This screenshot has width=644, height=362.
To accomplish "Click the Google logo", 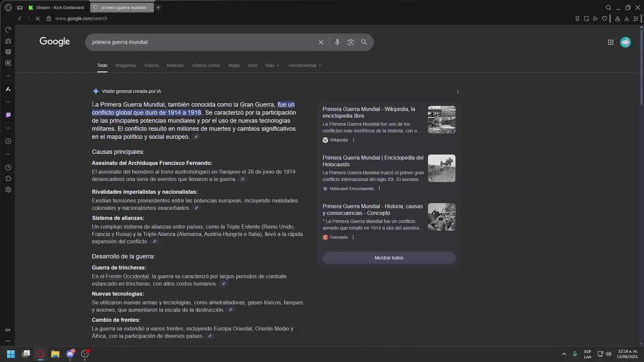I will tap(55, 42).
